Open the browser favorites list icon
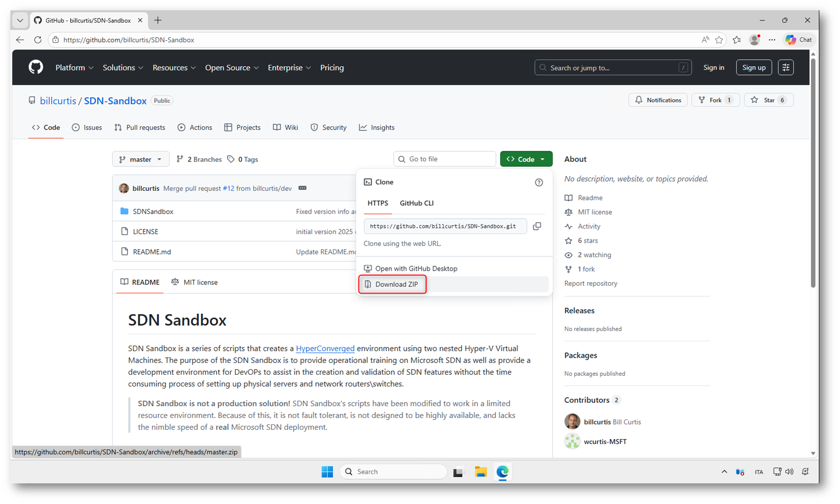 pyautogui.click(x=737, y=40)
